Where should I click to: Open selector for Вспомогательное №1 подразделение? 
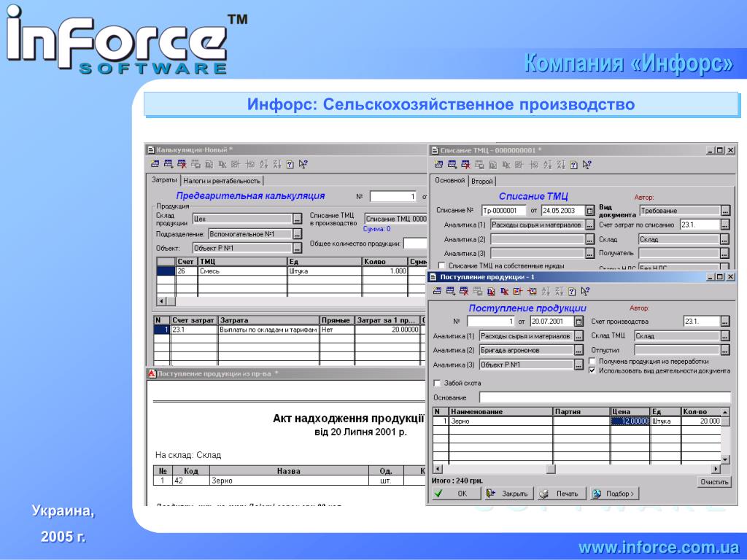click(x=297, y=234)
